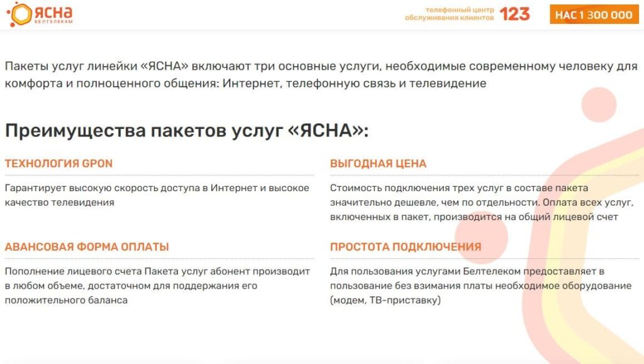Viewport: 644px width, 364px height.
Task: Click the ТЕХНОЛОГИЯ GPON heading
Action: coord(58,163)
